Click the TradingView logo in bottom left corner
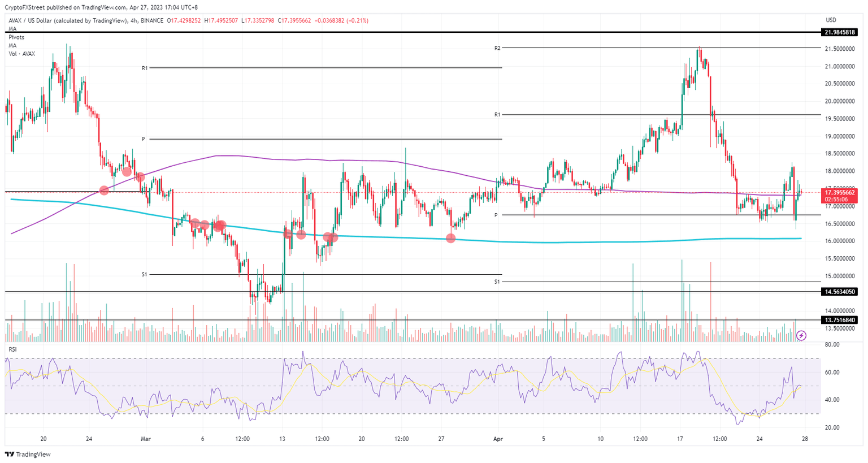This screenshot has width=868, height=463. click(x=27, y=454)
